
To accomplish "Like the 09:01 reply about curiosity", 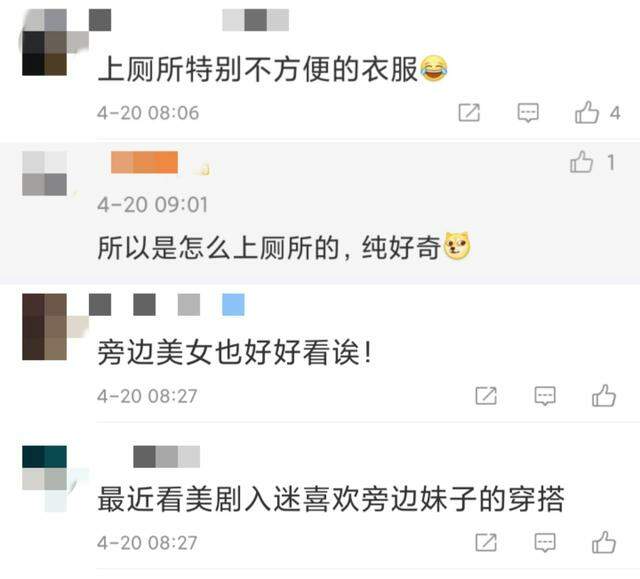I will (582, 162).
